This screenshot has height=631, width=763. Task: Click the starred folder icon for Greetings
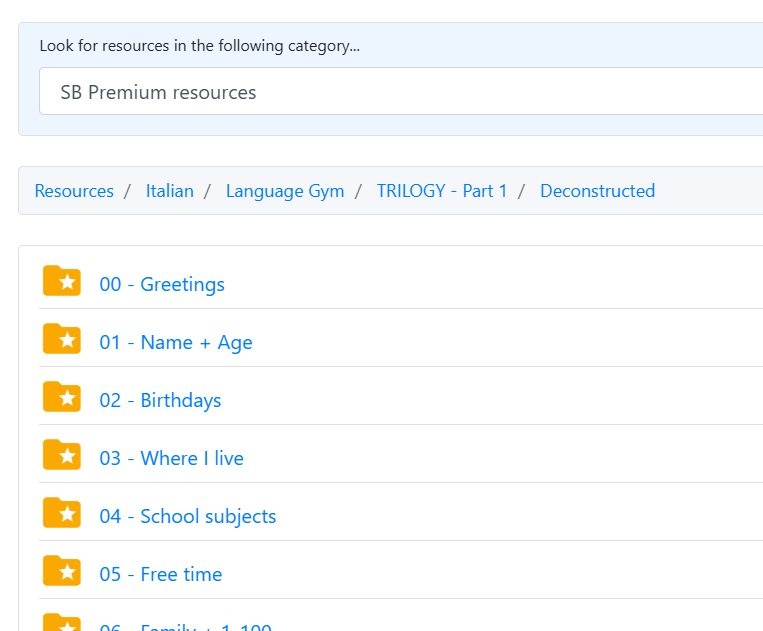click(x=62, y=281)
